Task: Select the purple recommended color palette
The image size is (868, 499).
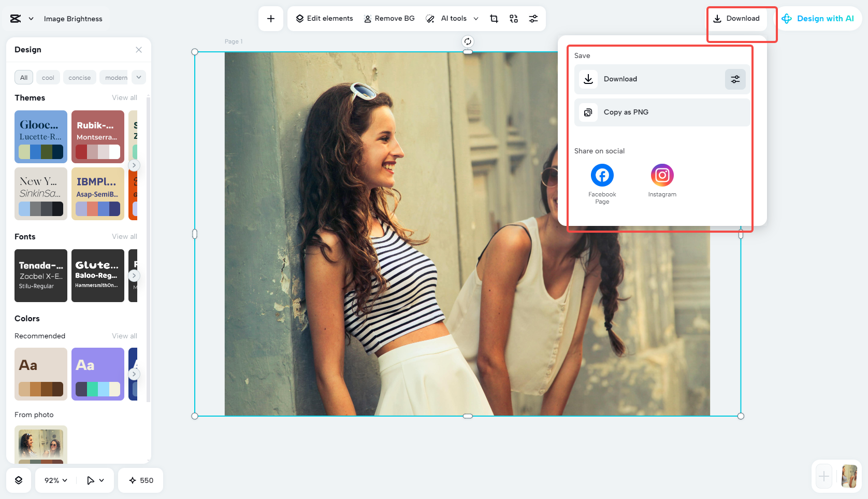Action: pyautogui.click(x=97, y=374)
